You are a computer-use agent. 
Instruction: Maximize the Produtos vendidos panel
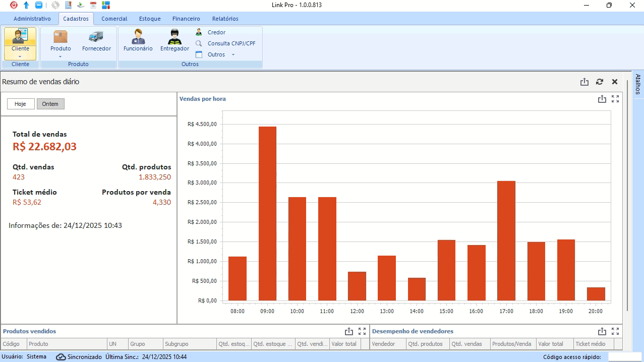(x=362, y=331)
